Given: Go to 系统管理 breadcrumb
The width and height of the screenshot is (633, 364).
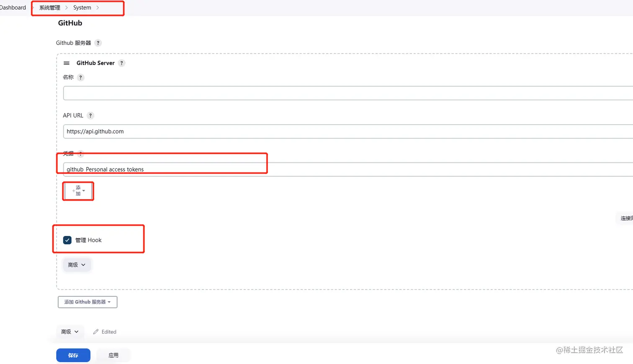Looking at the screenshot, I should pyautogui.click(x=50, y=8).
